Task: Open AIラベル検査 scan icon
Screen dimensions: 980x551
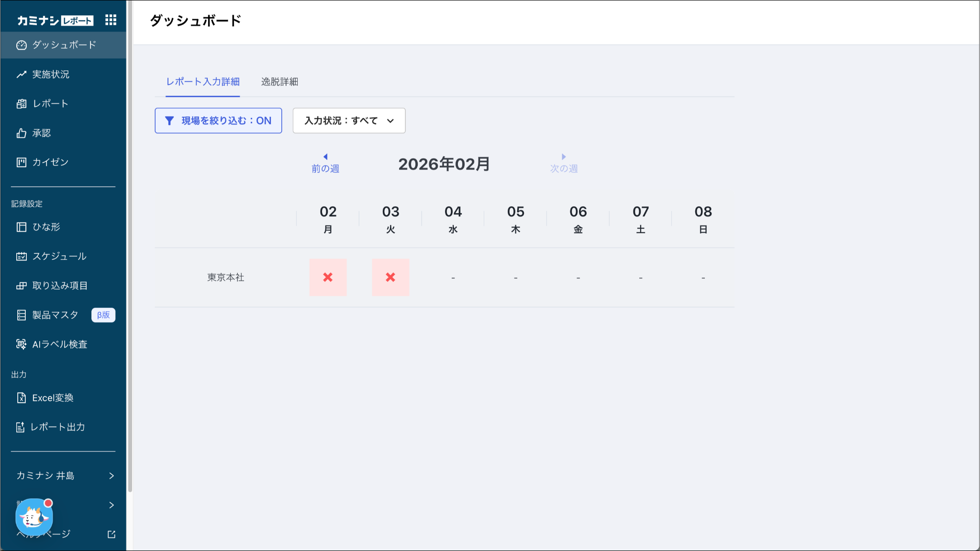Action: click(22, 344)
